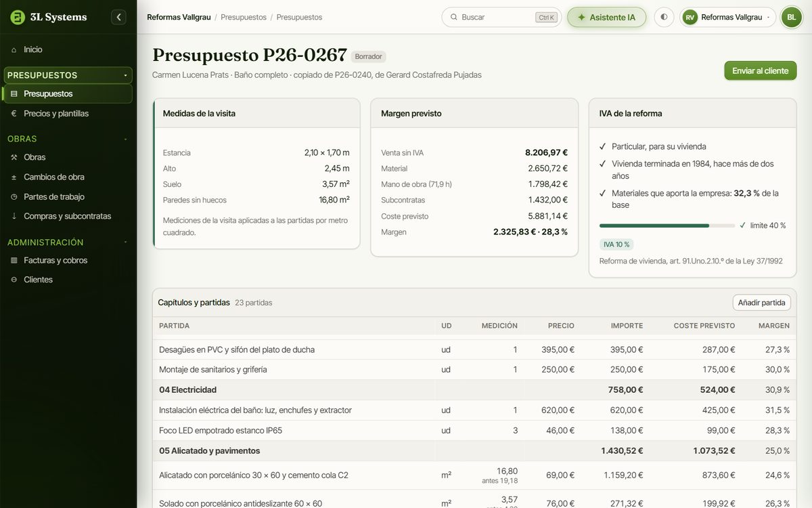Open Cambios de obra page
Screen dimensions: 812x508
point(68,177)
